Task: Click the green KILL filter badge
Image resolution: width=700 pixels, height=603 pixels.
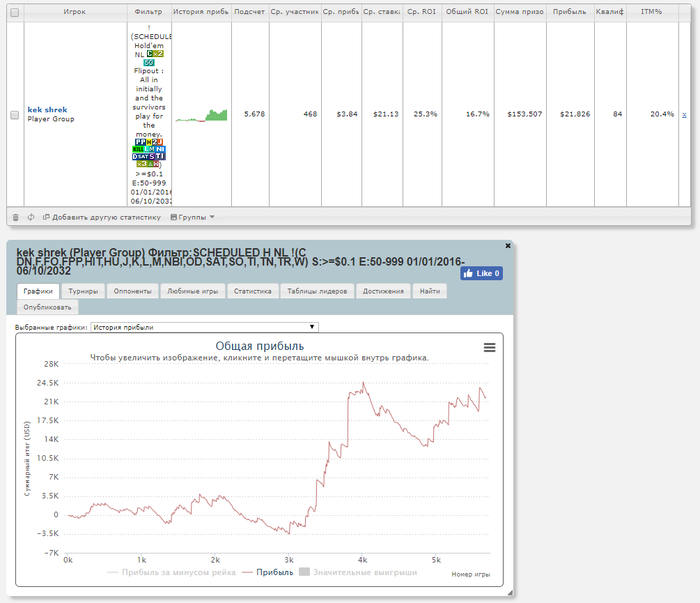Action: click(138, 149)
